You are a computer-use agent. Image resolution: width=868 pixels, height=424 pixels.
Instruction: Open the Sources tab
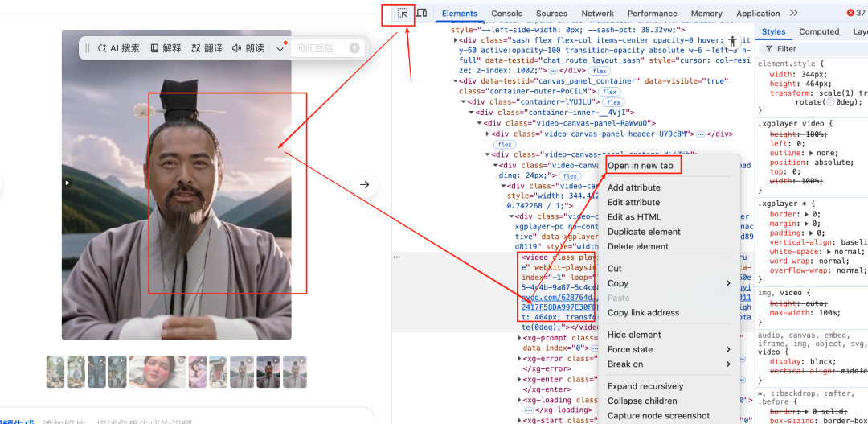pos(551,14)
